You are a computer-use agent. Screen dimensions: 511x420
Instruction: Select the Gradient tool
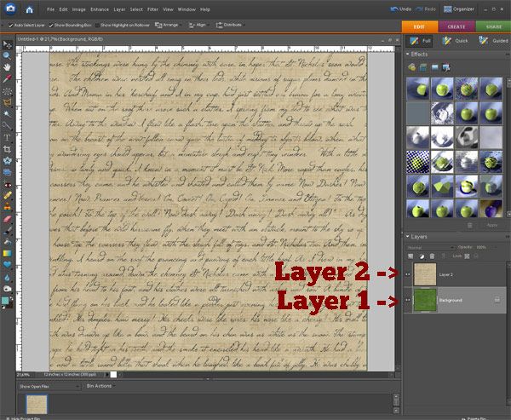[x=7, y=253]
